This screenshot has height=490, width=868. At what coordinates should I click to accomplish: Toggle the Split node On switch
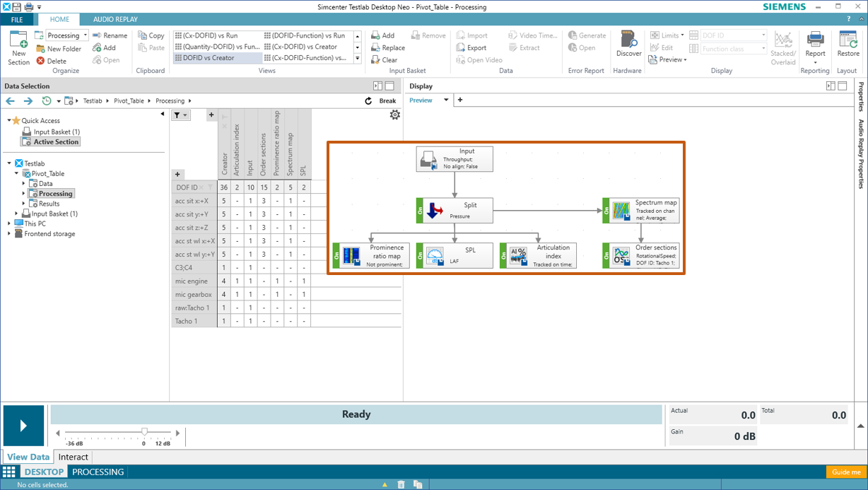420,210
